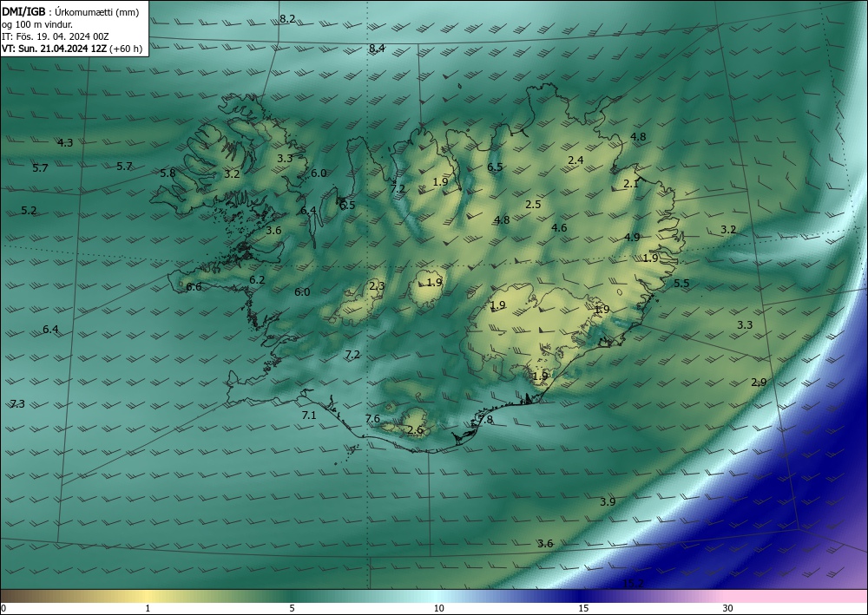Click the '30' tick on the color scale

click(x=728, y=608)
